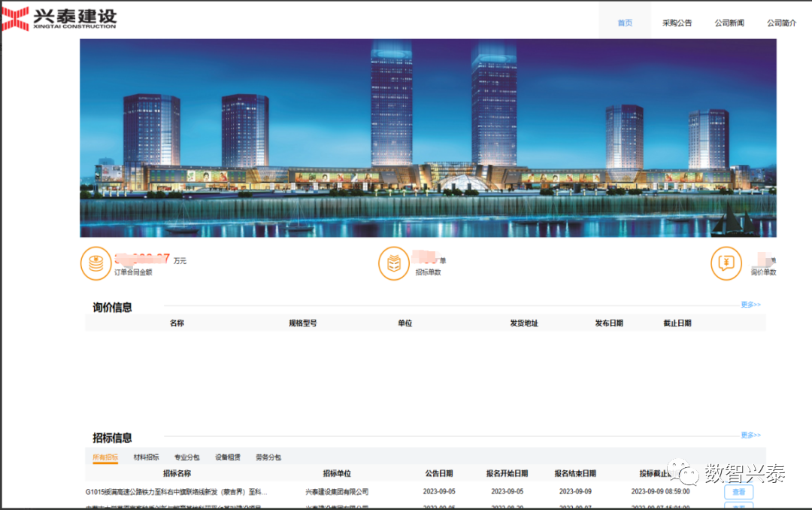
Task: Click the city skyline banner image
Action: click(428, 138)
